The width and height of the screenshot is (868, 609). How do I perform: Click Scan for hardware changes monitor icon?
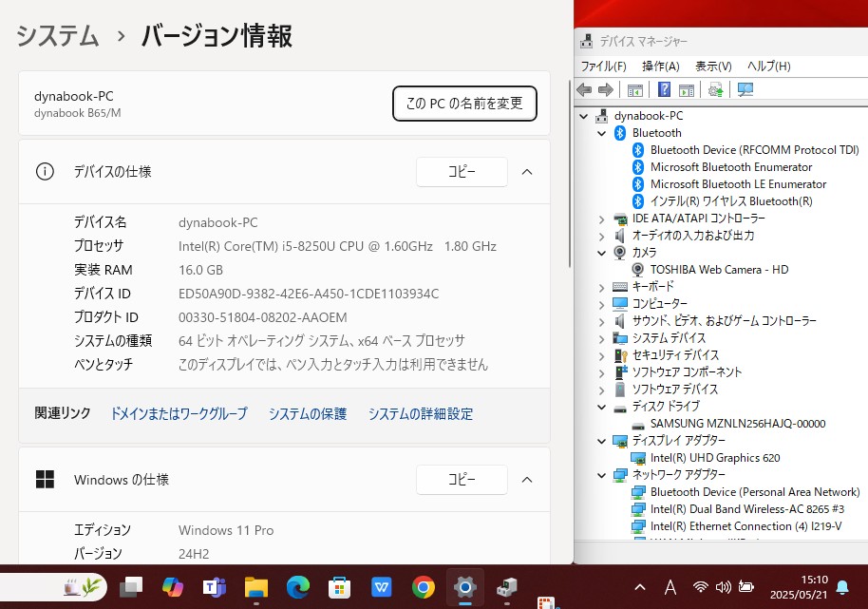click(x=745, y=89)
